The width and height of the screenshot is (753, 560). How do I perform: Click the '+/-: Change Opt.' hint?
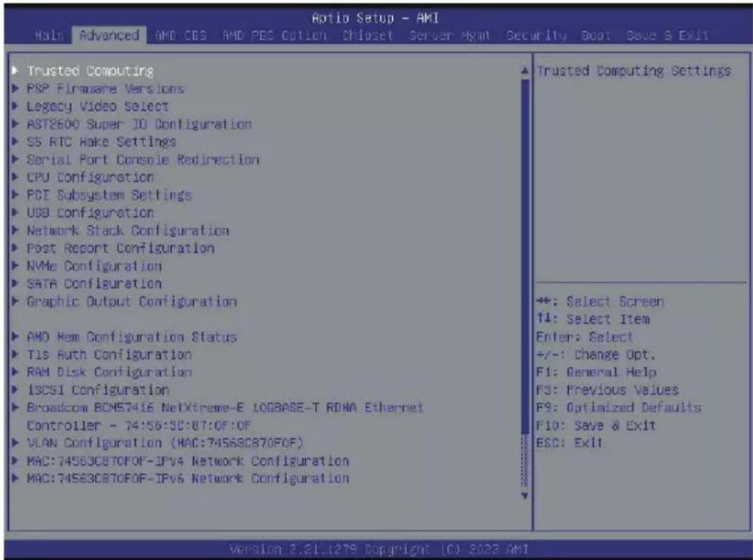[596, 355]
